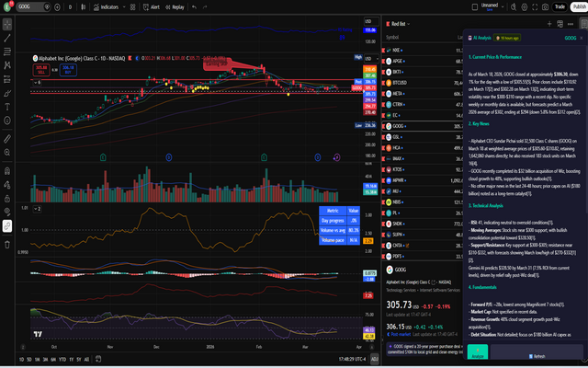The width and height of the screenshot is (588, 368).
Task: Open chart settings gear icon
Action: click(x=525, y=6)
